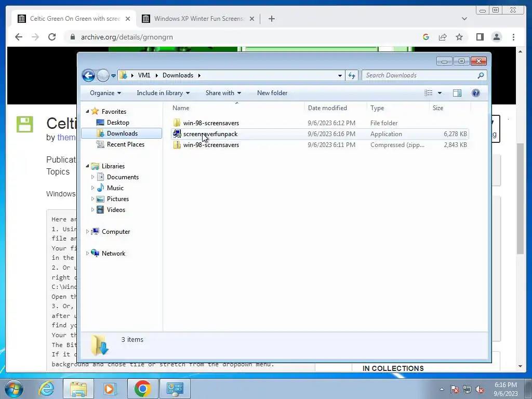Open the Windows Start menu
The width and height of the screenshot is (532, 399).
click(x=14, y=389)
